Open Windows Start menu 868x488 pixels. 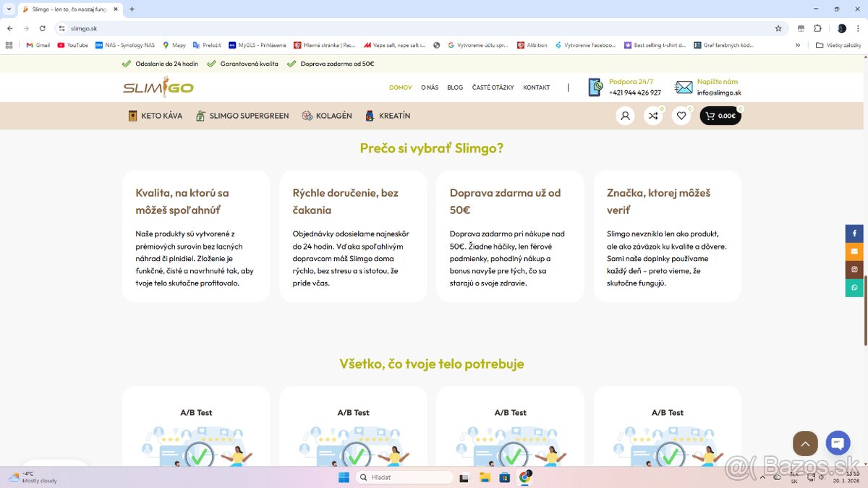click(343, 477)
